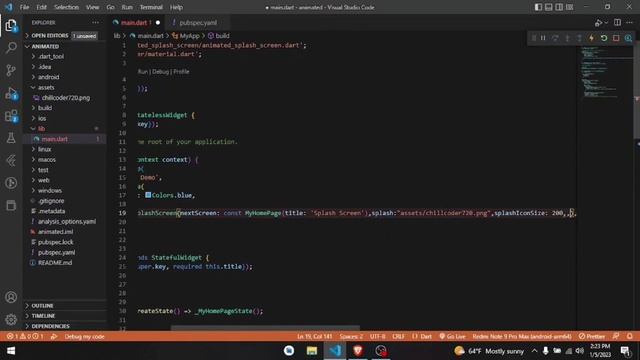The height and width of the screenshot is (360, 640).
Task: Click the editor horizontal scrollbar
Action: point(265,328)
